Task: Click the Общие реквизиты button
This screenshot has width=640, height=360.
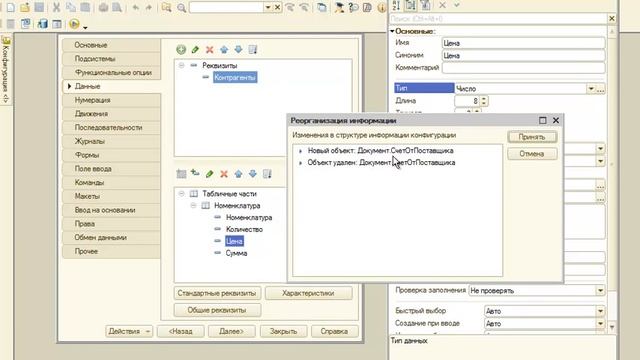Action: (217, 310)
